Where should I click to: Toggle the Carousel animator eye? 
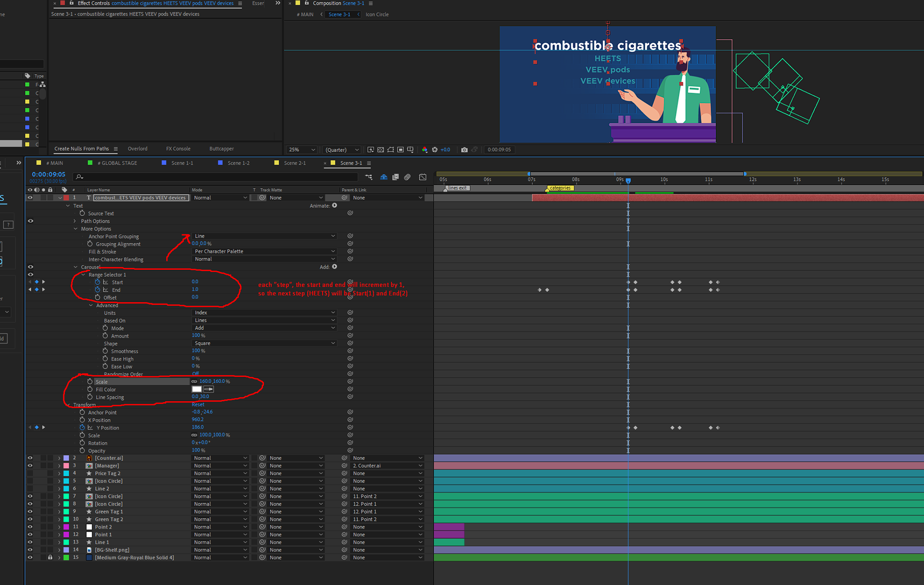(30, 267)
